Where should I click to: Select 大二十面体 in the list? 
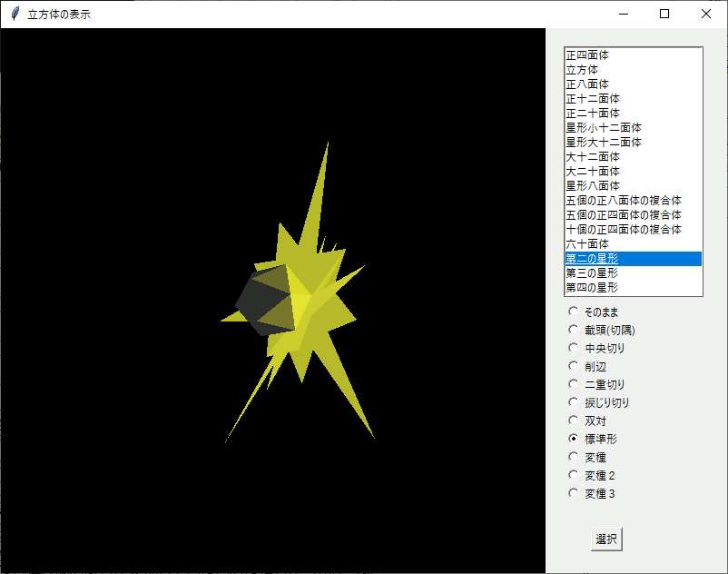[x=634, y=172]
